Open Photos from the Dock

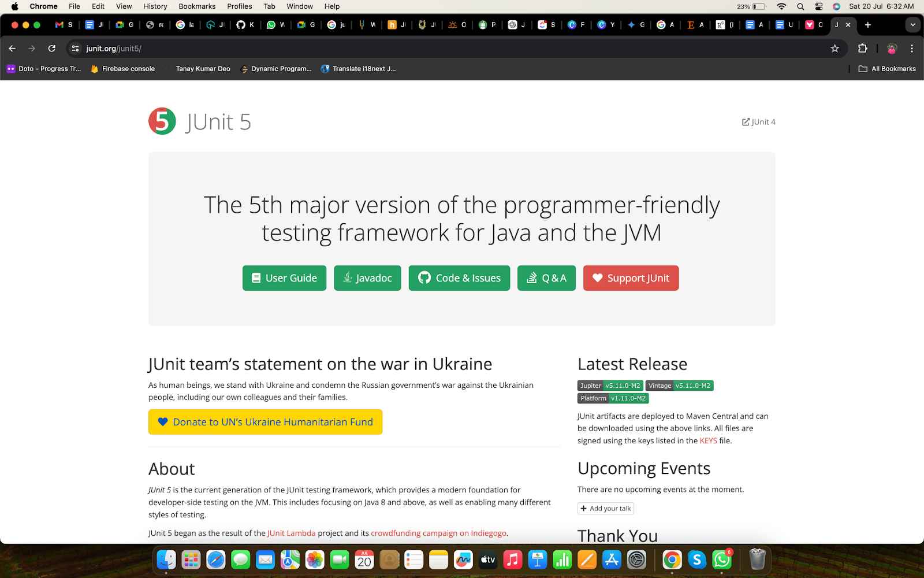tap(315, 560)
